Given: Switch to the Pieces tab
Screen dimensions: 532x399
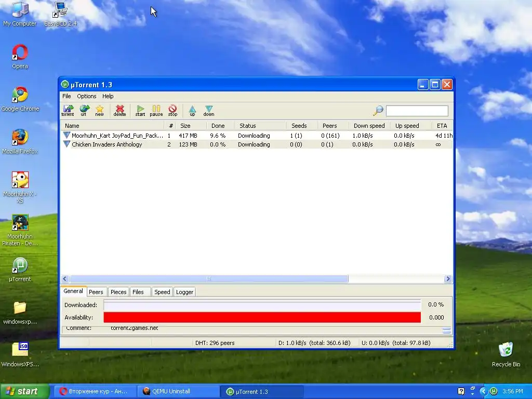Looking at the screenshot, I should click(118, 292).
